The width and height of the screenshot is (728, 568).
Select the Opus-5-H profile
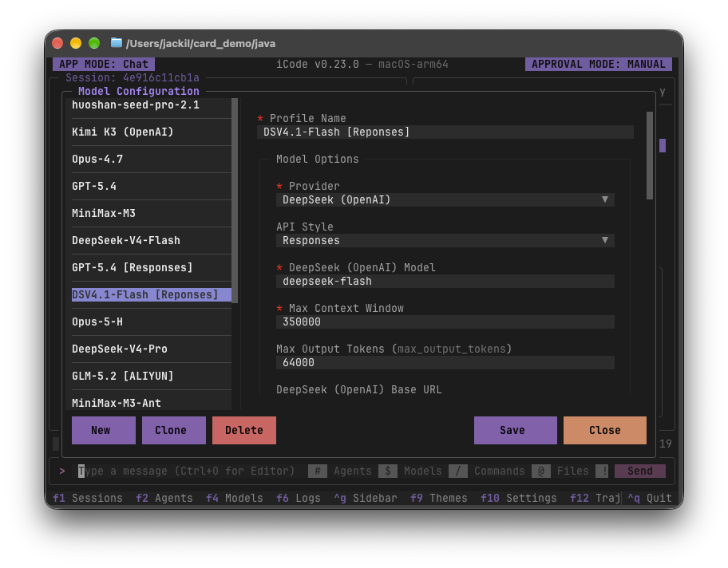point(152,322)
